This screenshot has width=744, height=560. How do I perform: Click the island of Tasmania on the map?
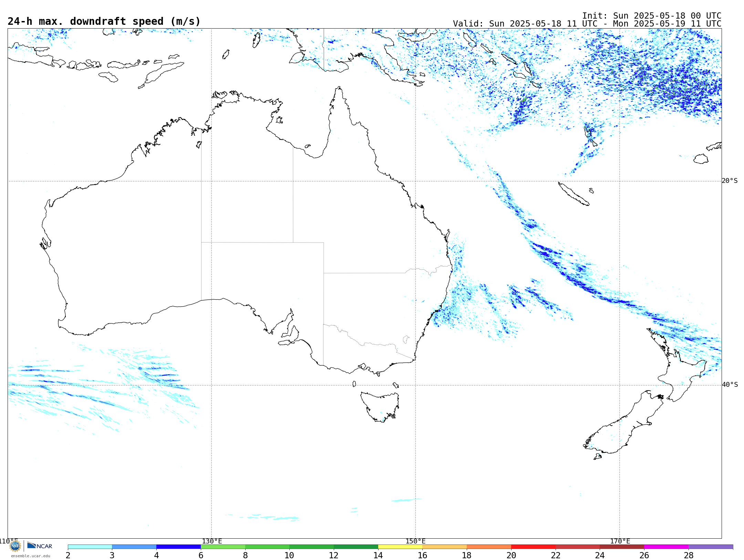[380, 406]
